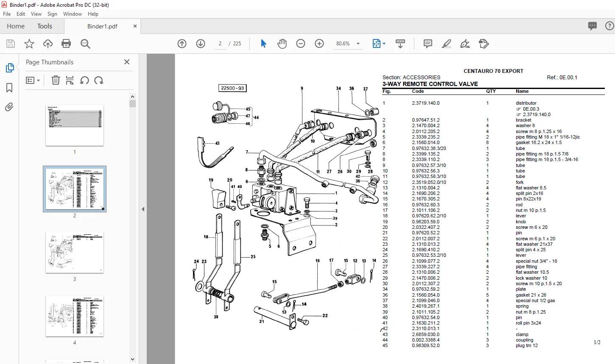Open the zoom percentage dropdown

pos(358,44)
